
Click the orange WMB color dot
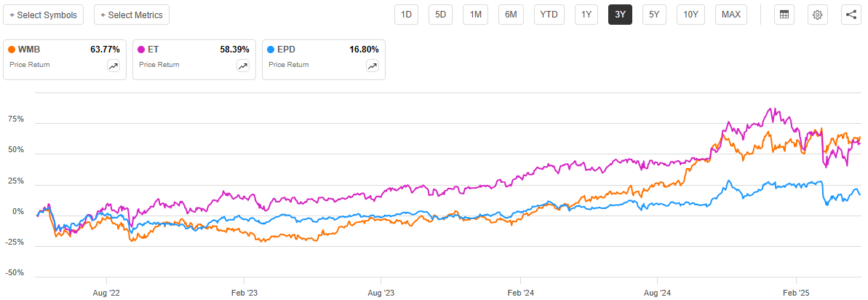point(12,50)
